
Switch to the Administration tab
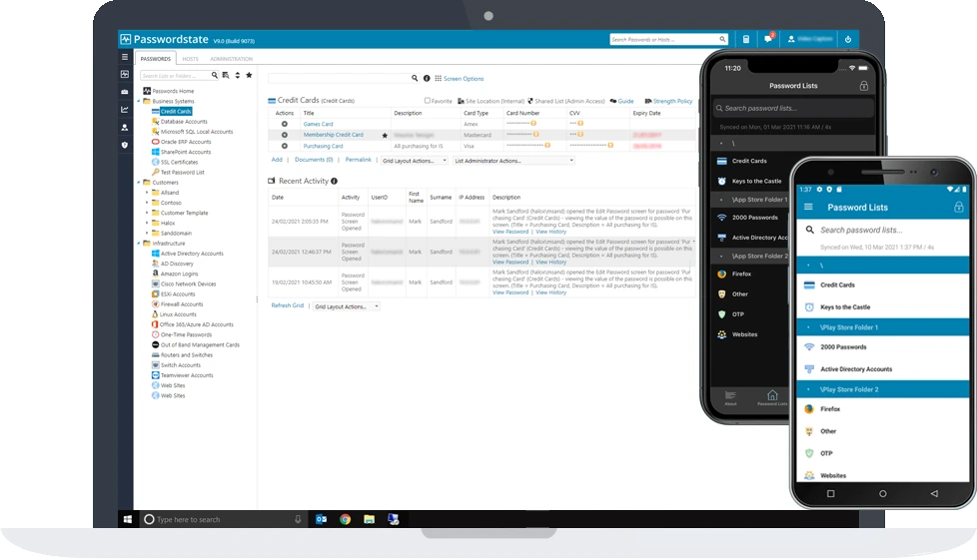(231, 59)
